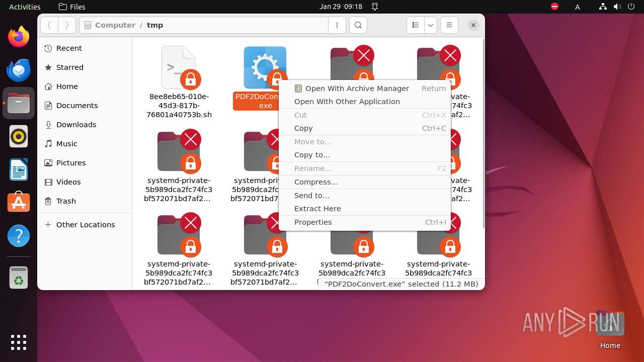Open the path bar three-dot menu

click(x=337, y=25)
